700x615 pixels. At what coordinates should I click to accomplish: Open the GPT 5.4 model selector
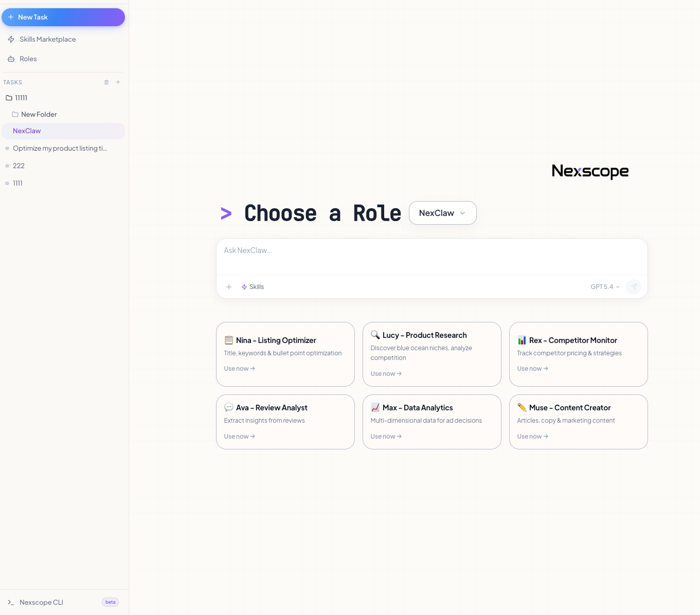[x=605, y=286]
